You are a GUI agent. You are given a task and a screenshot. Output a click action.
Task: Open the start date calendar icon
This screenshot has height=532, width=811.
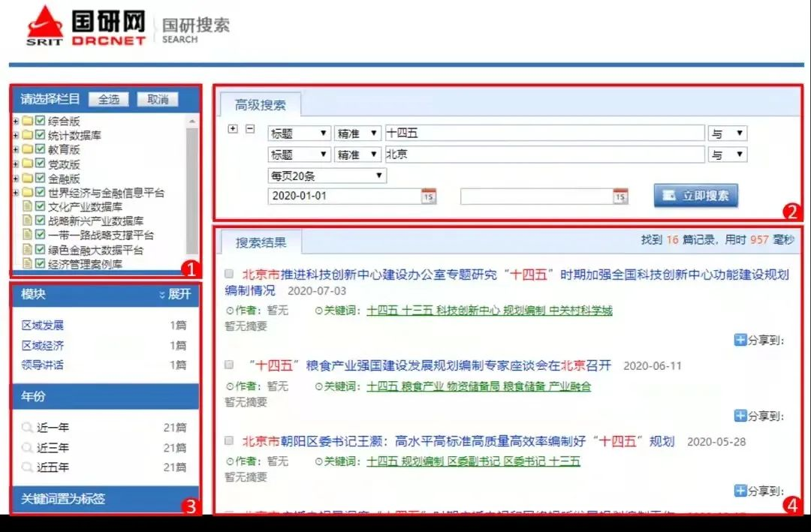(x=428, y=197)
